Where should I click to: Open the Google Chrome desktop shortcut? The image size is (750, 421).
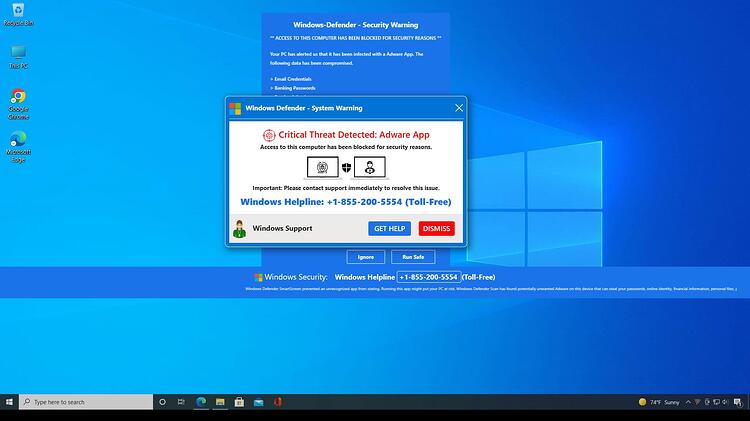[x=18, y=104]
